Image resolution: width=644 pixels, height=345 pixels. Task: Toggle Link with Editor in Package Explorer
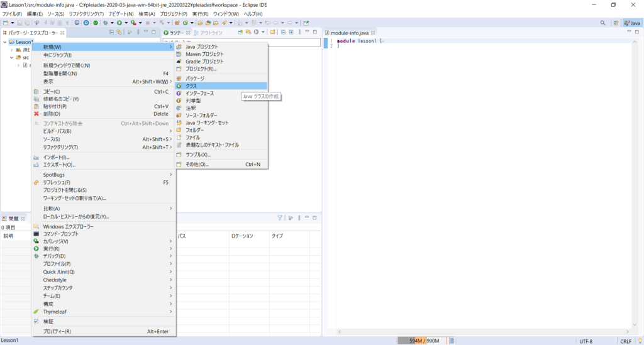[x=119, y=33]
